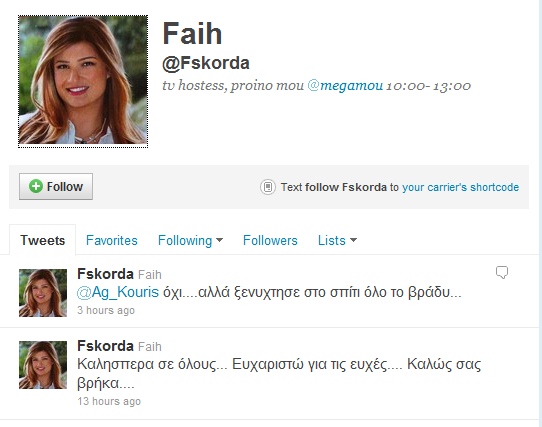Viewport: 542px width, 427px height.
Task: Click the Fskorda username on the first tweet
Action: point(105,274)
